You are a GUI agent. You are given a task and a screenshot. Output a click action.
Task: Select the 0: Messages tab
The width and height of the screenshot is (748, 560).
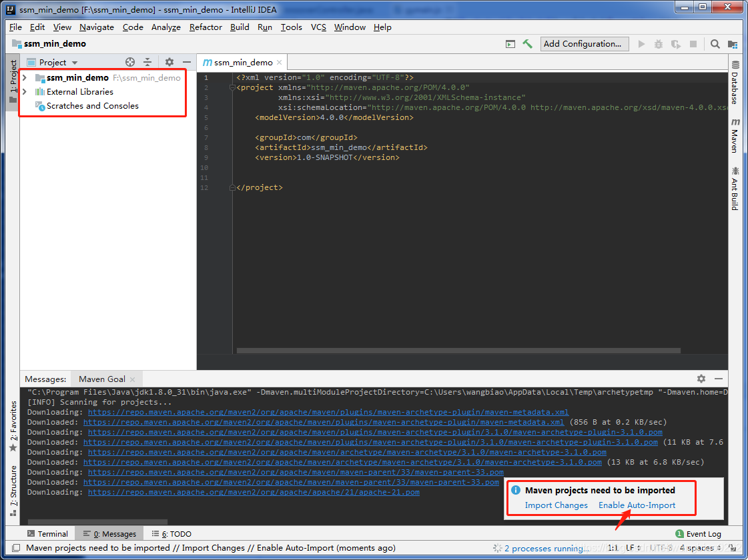pos(109,534)
